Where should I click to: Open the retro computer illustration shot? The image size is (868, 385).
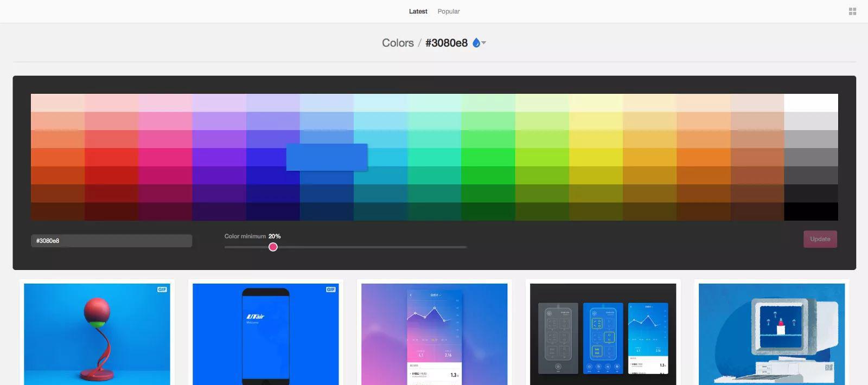pyautogui.click(x=772, y=334)
